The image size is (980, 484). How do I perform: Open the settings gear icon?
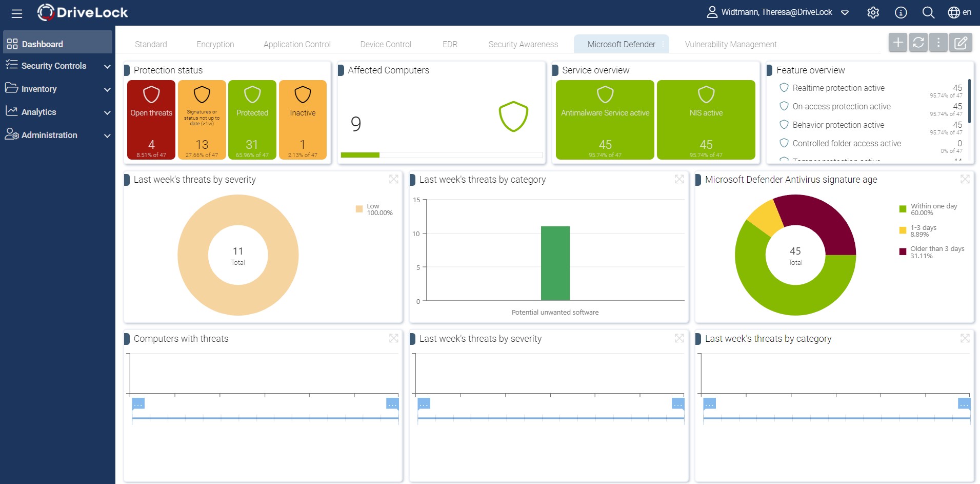coord(873,12)
